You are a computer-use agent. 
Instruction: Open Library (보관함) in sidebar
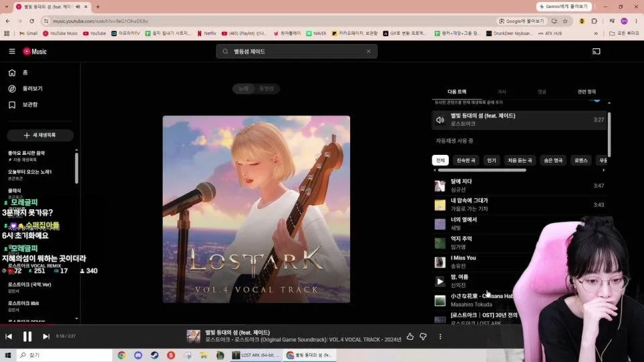pos(23,105)
